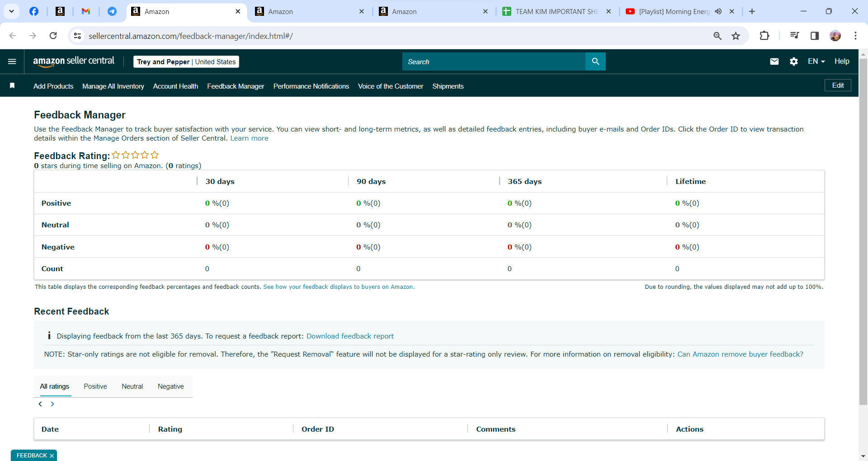Viewport: 868px width, 461px height.
Task: Open the zoom magnifier in address bar
Action: click(717, 36)
